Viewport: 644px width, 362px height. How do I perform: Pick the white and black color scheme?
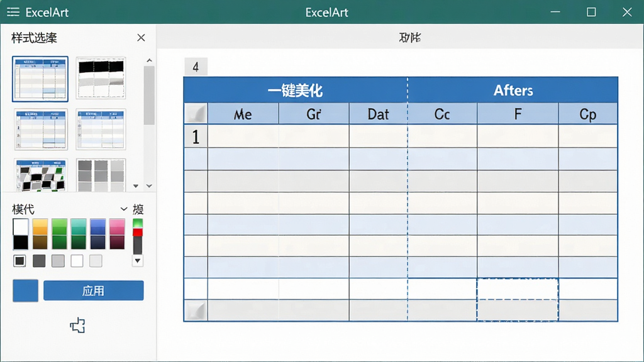point(21,234)
